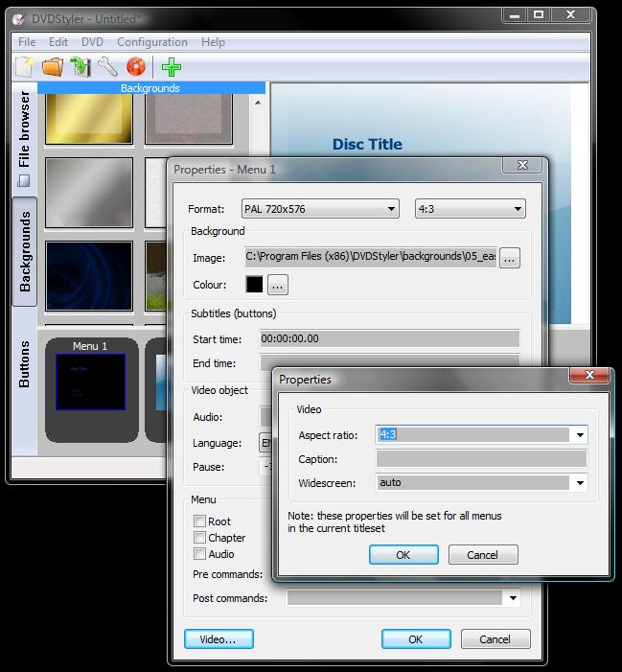
Task: Click the DVDStyler app icon in the title bar
Action: click(18, 19)
